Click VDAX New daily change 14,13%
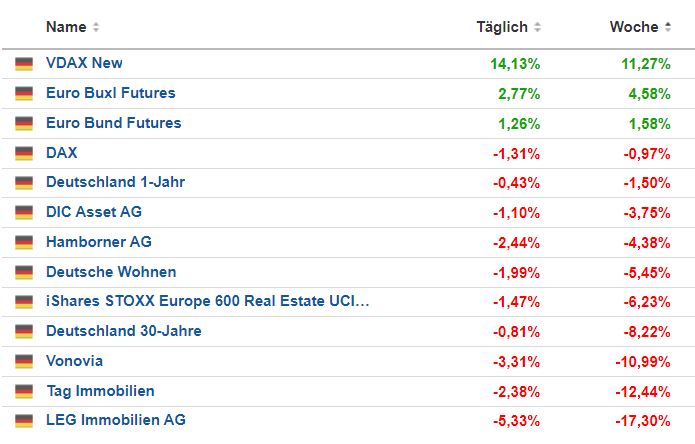This screenshot has height=444, width=695. click(515, 63)
